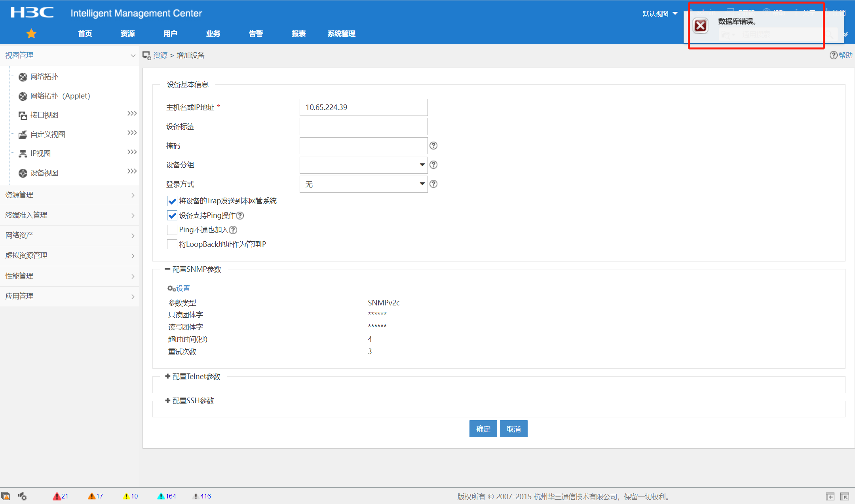855x504 pixels.
Task: Expand the 配置Telnet参数 section
Action: [x=168, y=377]
